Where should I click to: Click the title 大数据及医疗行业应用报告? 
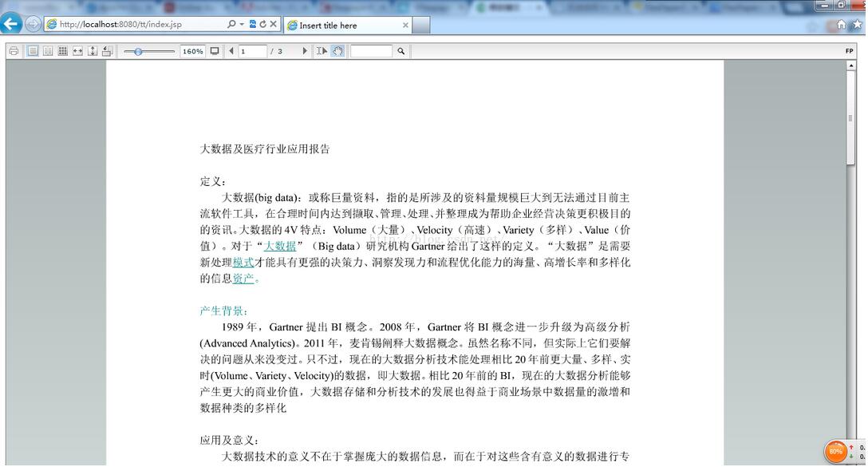click(265, 149)
